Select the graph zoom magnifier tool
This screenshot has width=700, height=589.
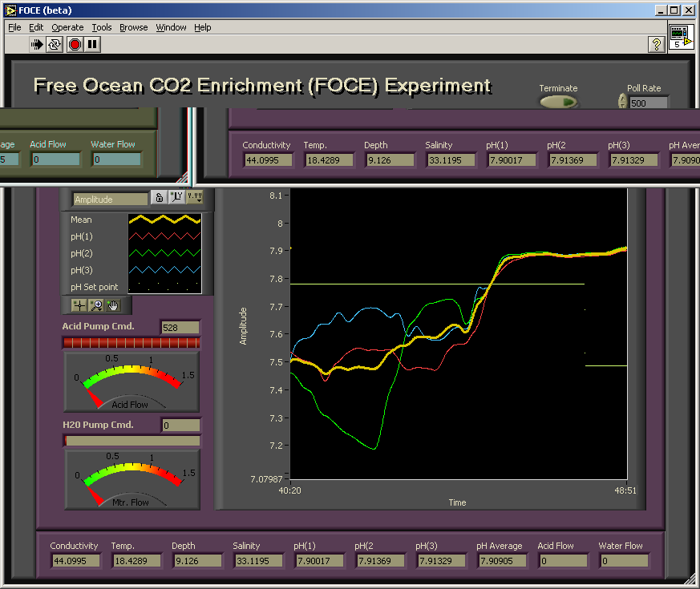[x=96, y=305]
